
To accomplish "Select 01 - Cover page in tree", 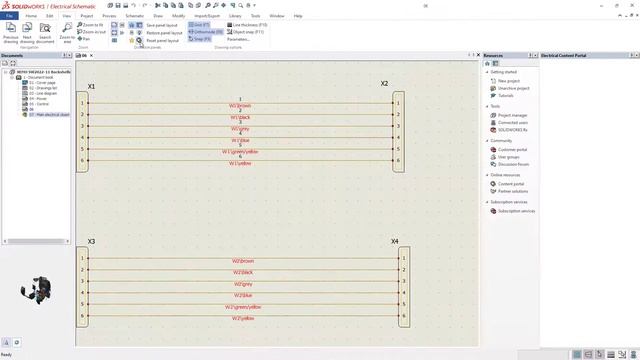I will pyautogui.click(x=39, y=82).
